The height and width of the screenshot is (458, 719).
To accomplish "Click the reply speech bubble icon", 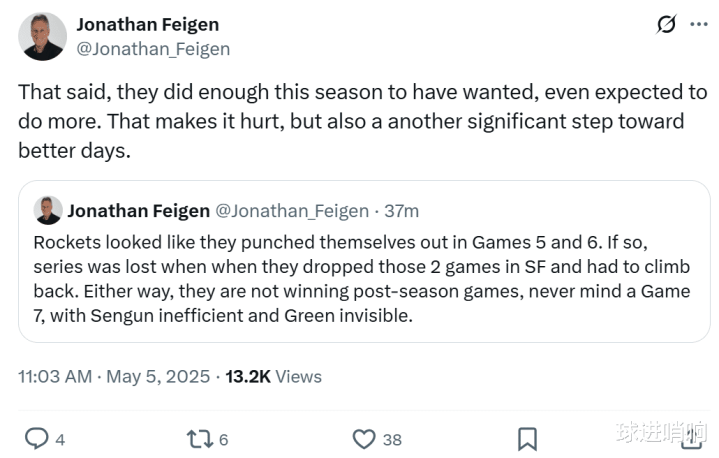I will point(37,438).
